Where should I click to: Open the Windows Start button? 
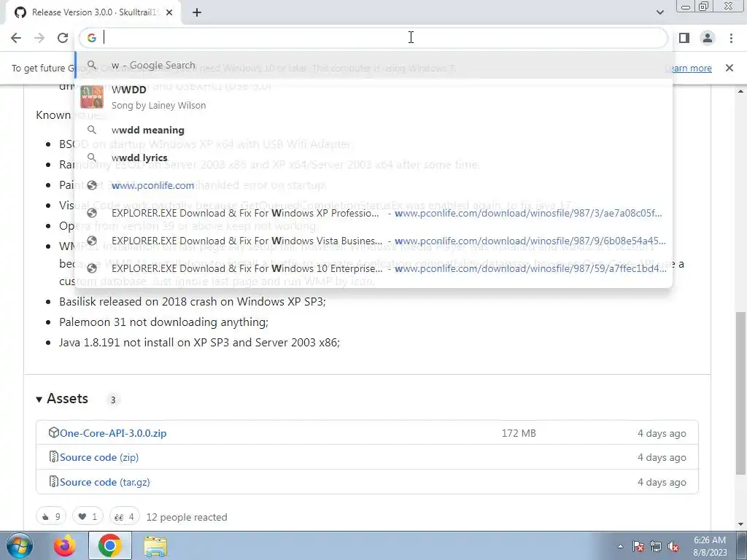[x=19, y=546]
